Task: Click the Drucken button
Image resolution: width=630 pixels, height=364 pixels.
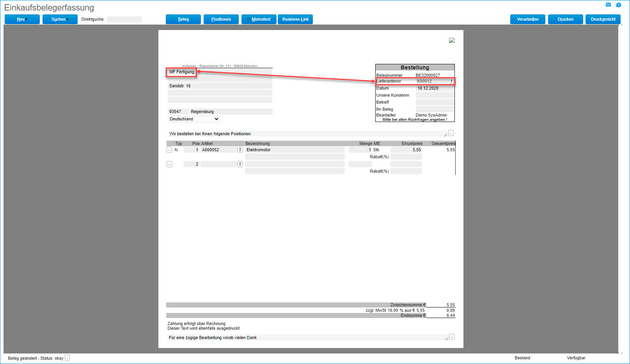Action: pos(565,19)
